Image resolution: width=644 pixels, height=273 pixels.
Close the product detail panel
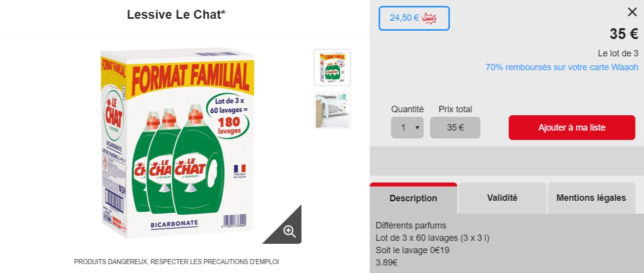[632, 12]
